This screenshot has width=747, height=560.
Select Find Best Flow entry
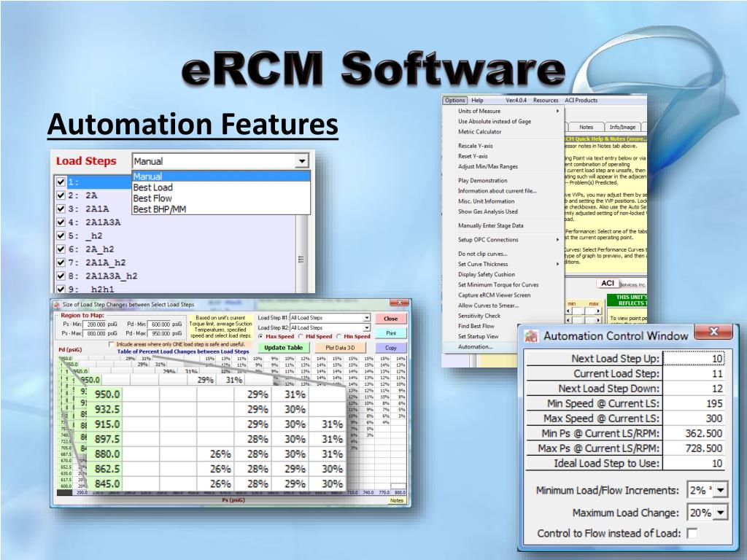coord(503,326)
